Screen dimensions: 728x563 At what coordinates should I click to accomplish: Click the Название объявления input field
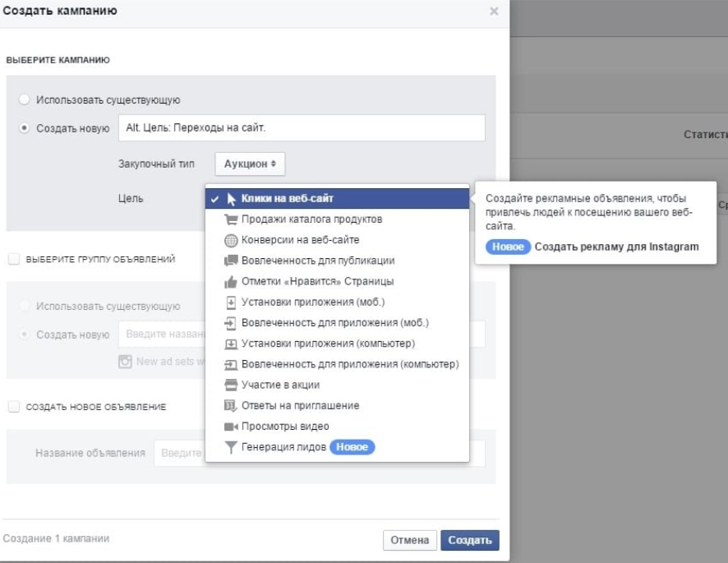(x=320, y=453)
